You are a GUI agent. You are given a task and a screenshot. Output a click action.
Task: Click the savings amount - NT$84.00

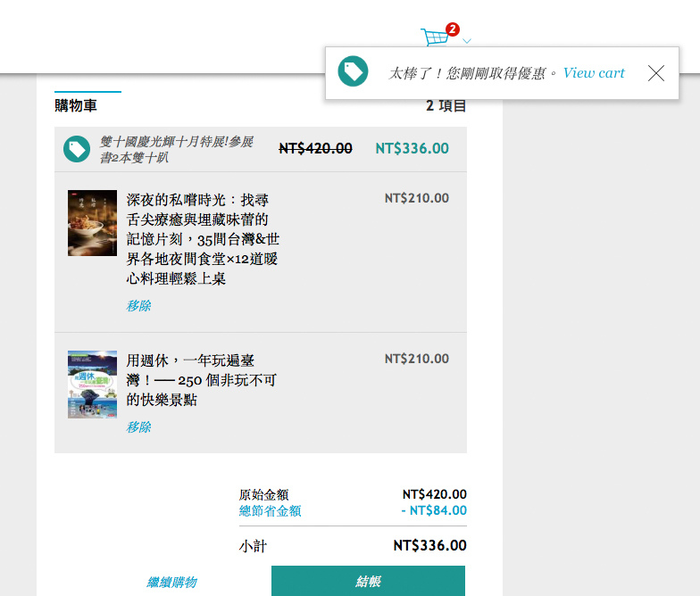click(x=434, y=510)
